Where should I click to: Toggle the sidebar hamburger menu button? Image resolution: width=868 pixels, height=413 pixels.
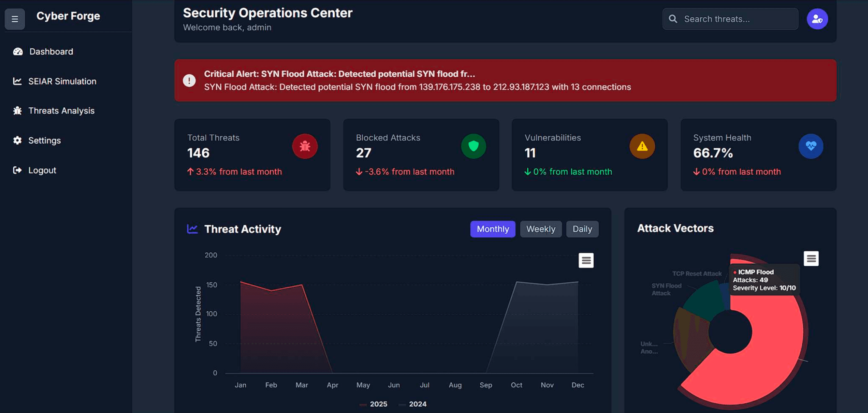(15, 19)
